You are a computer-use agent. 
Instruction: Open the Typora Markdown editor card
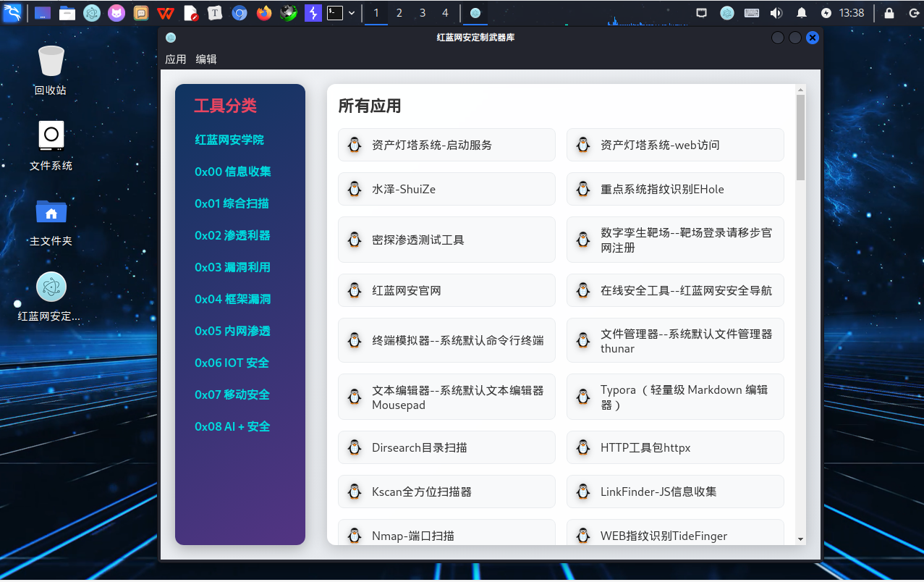675,397
